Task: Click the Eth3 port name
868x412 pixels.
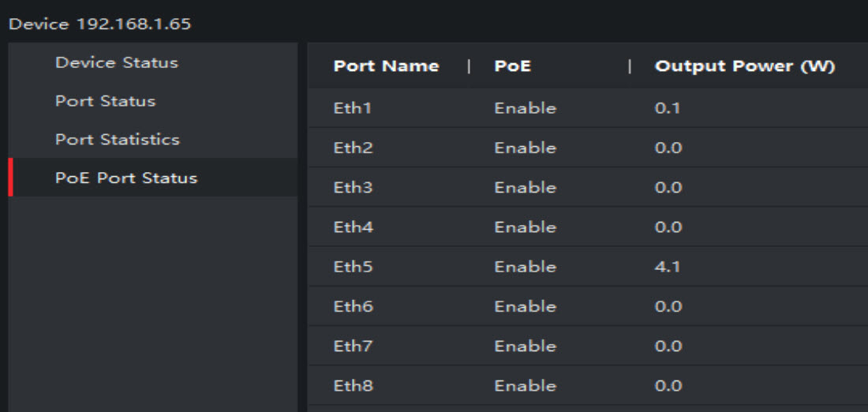Action: click(353, 188)
